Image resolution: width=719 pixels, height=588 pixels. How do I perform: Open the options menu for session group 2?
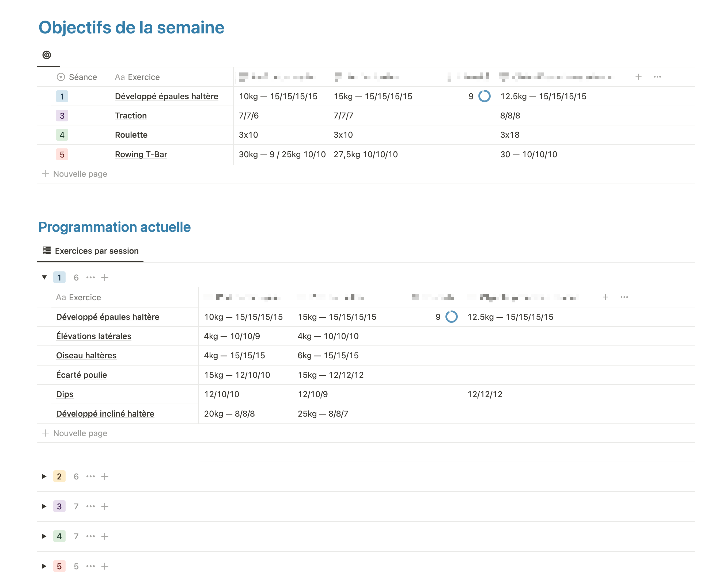[x=90, y=476]
